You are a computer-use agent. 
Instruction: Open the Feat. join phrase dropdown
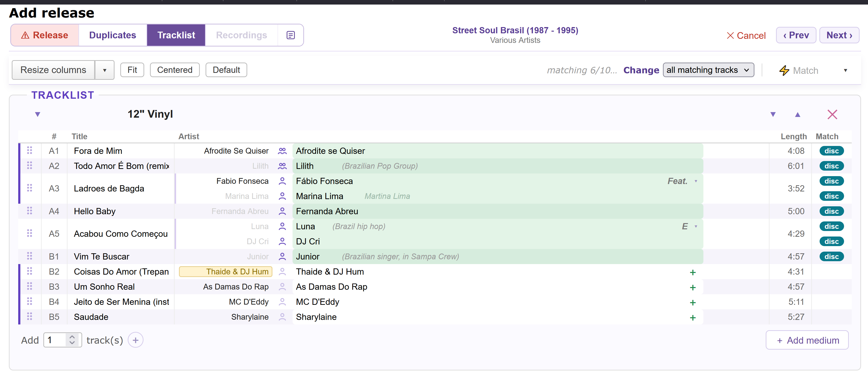pos(696,181)
